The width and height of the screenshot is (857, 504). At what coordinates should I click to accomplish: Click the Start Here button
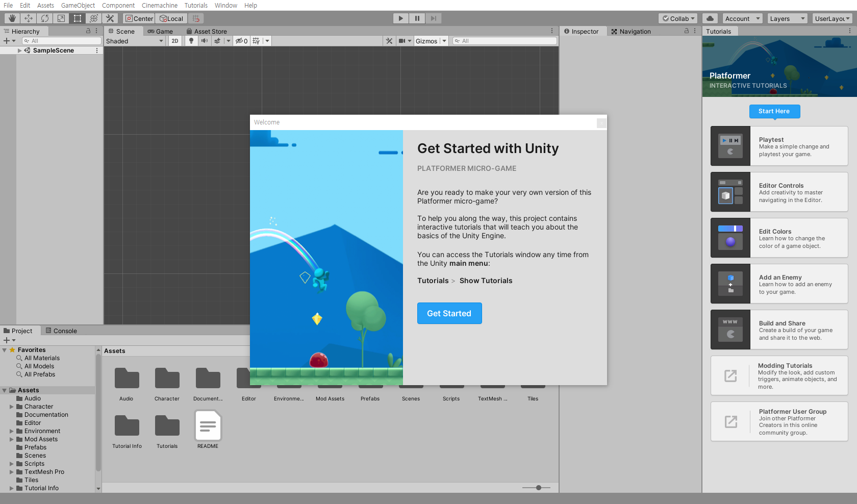[774, 111]
